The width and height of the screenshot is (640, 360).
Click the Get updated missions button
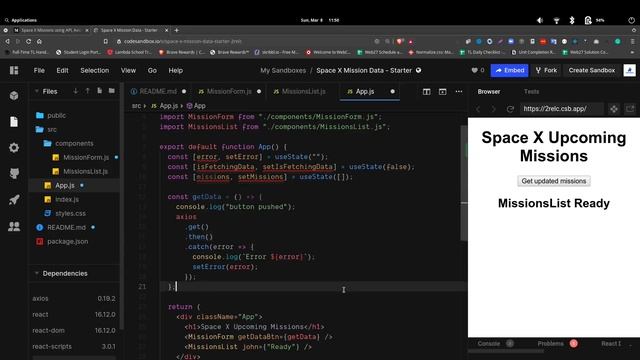pyautogui.click(x=554, y=181)
